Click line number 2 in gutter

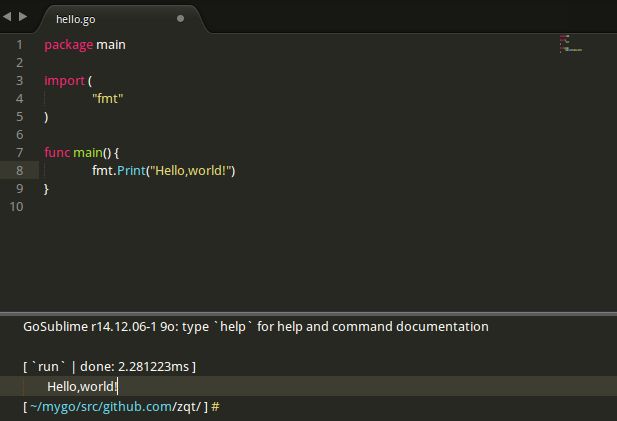[19, 63]
